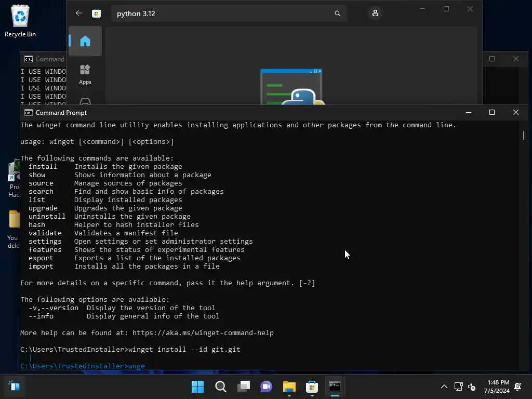Open Task View on taskbar
532x399 pixels.
(x=244, y=387)
